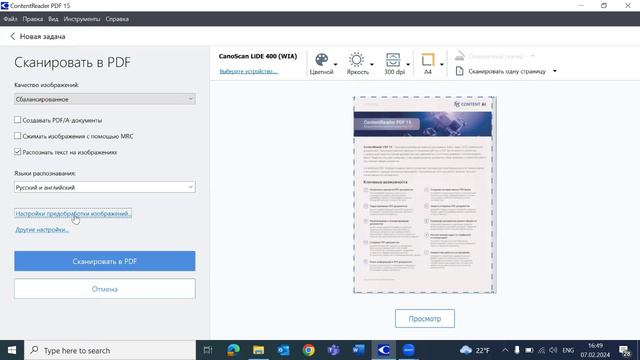The image size is (640, 360).
Task: Check battery status in system tray
Action: (529, 350)
